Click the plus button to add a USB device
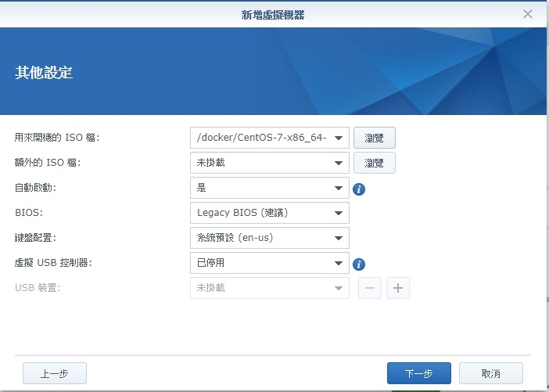The image size is (549, 392). click(x=398, y=288)
